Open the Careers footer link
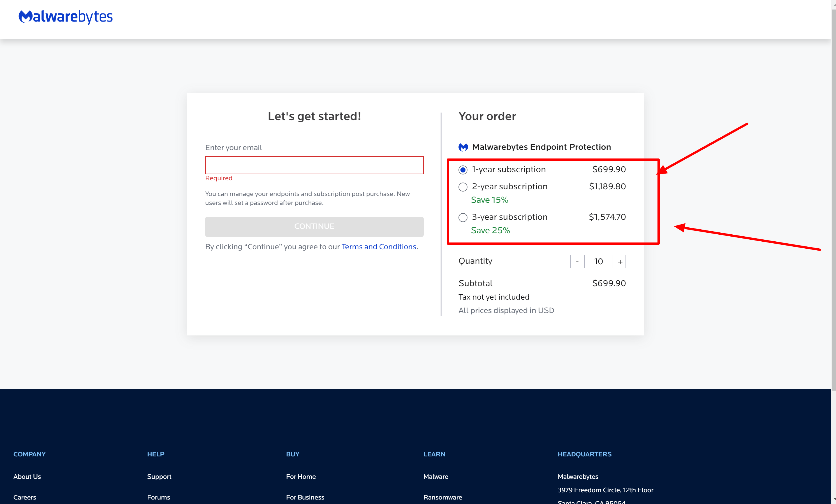The height and width of the screenshot is (504, 836). pyautogui.click(x=25, y=497)
